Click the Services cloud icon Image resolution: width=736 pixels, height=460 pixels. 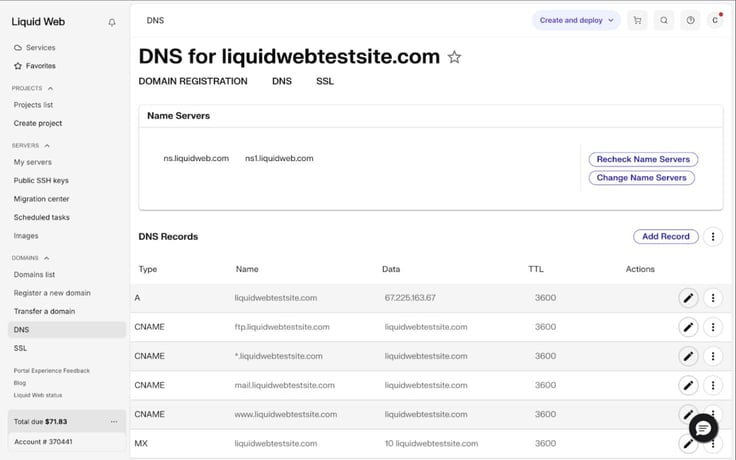pyautogui.click(x=18, y=47)
